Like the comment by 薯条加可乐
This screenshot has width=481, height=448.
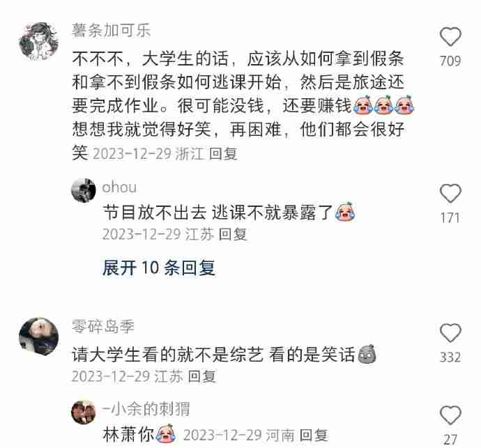click(450, 37)
